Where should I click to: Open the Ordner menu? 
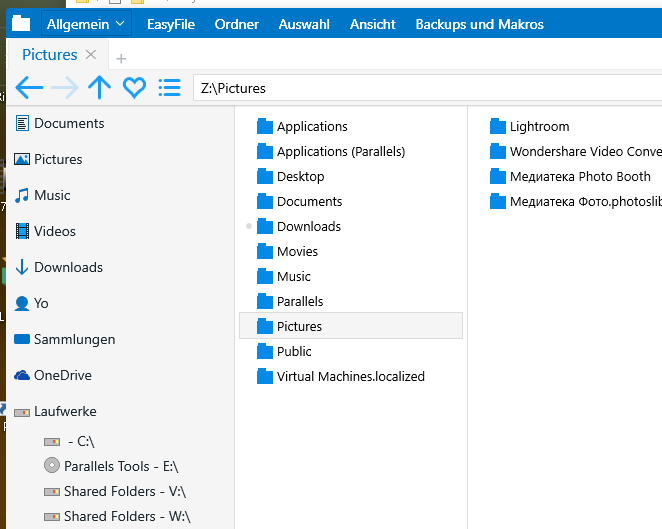pos(236,24)
